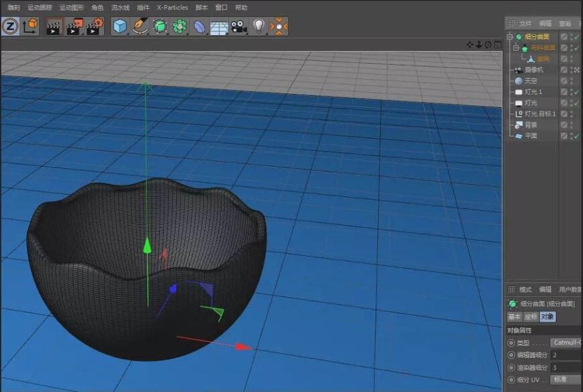Click Render View clapperboard icon

[x=54, y=27]
